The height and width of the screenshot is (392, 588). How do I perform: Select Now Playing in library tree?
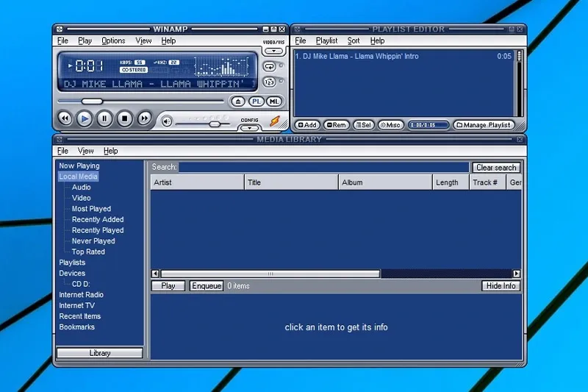(79, 165)
